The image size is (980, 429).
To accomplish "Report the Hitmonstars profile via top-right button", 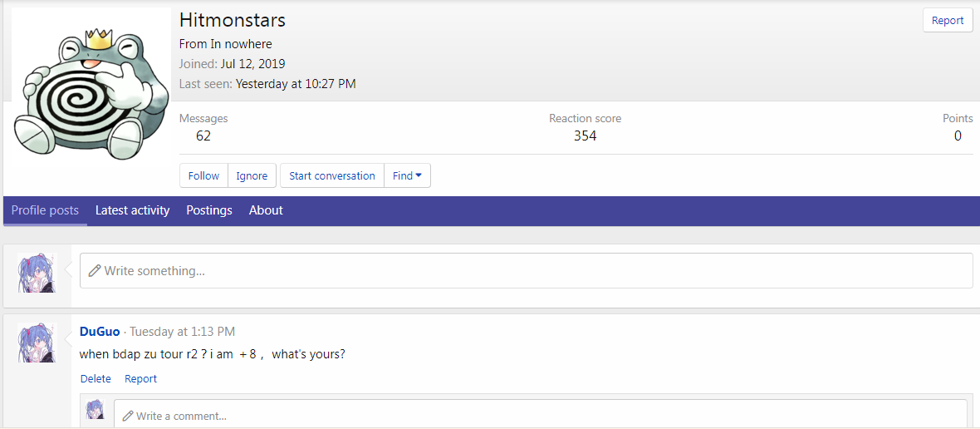I will [947, 21].
